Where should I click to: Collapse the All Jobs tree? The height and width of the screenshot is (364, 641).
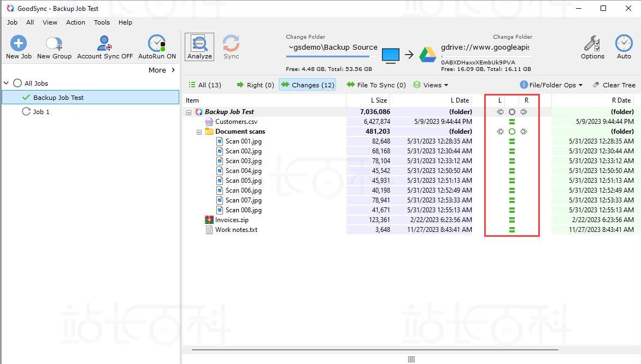tap(6, 83)
